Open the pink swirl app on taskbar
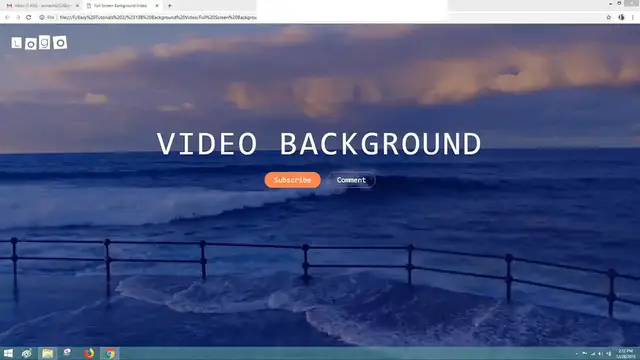 pyautogui.click(x=67, y=353)
